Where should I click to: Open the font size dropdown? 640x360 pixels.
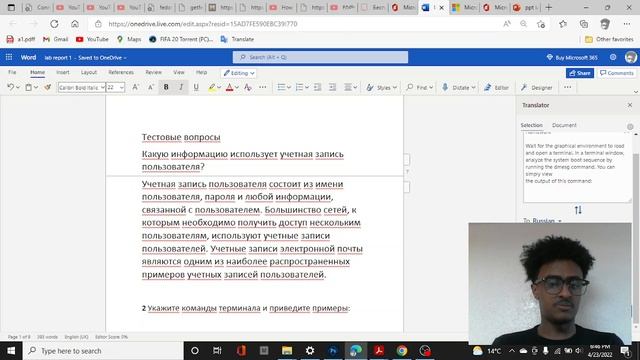coord(122,87)
